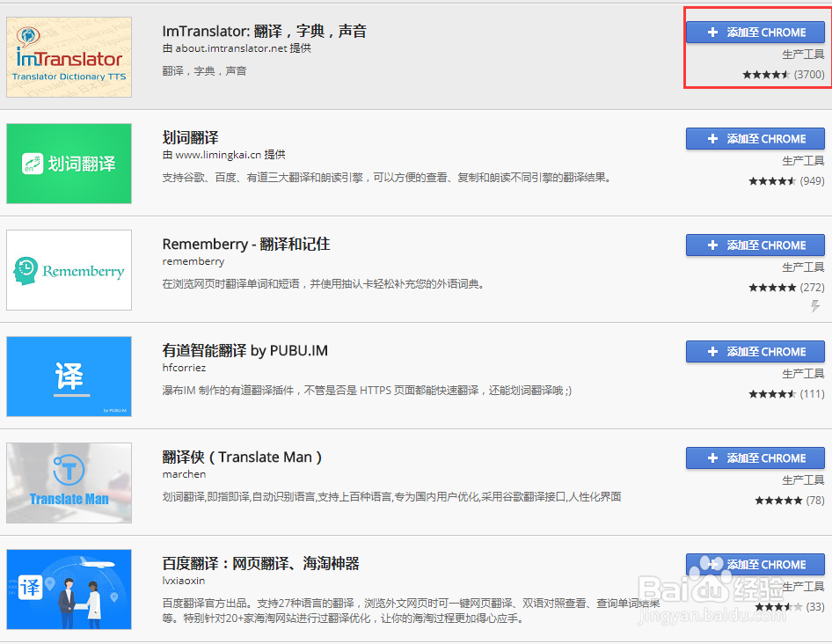The height and width of the screenshot is (644, 832).
Task: Select Translate Man description 划词翻译,即指即译
Action: (x=391, y=497)
